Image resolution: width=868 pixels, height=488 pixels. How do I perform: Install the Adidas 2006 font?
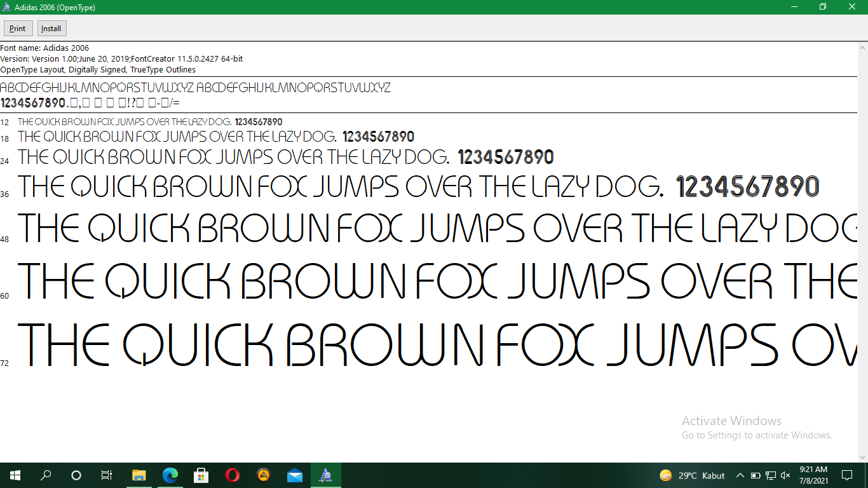pos(51,28)
